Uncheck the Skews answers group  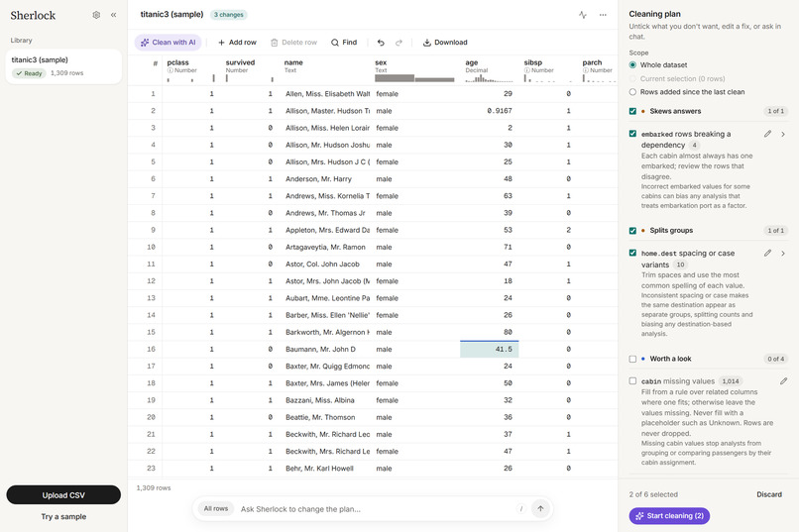point(632,111)
